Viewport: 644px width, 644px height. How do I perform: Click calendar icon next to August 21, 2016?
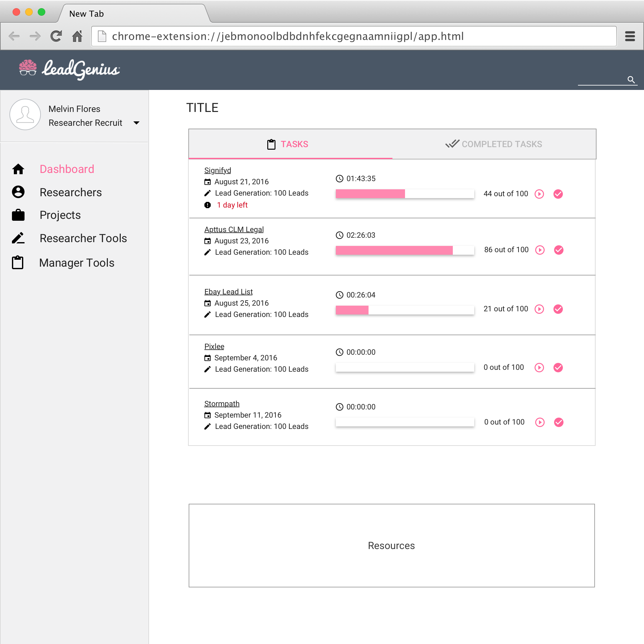point(207,182)
